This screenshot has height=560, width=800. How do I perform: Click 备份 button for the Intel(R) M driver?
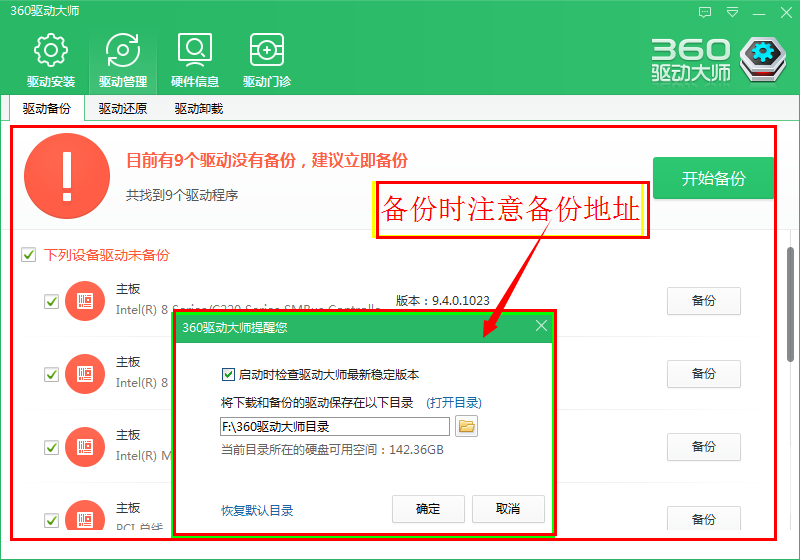coord(704,447)
